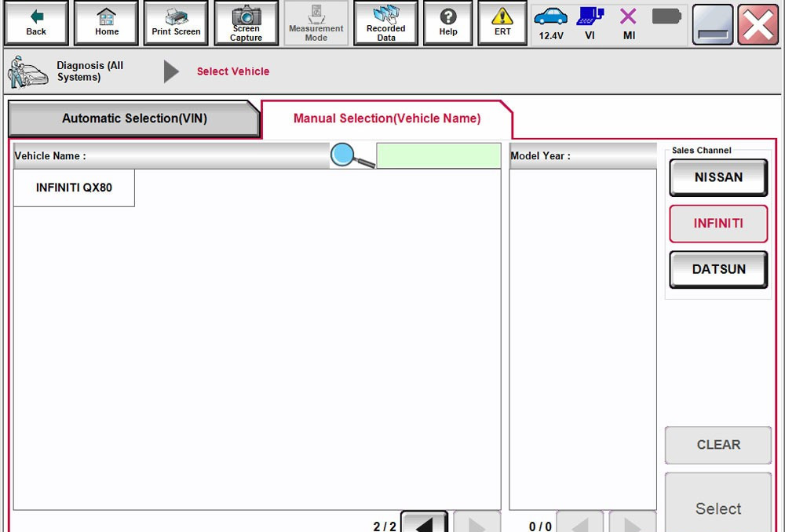The image size is (785, 532).
Task: Select the INFINITI sales channel
Action: click(717, 224)
